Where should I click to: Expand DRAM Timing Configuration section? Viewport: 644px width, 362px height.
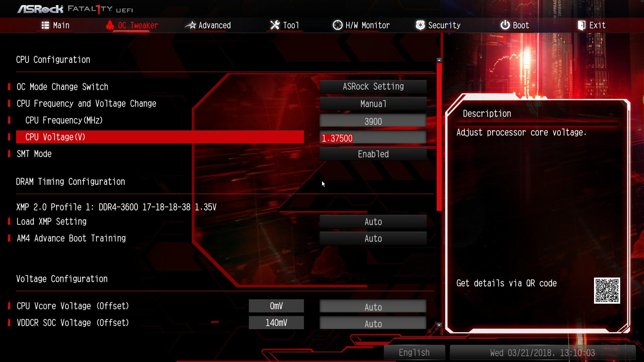[x=71, y=182]
